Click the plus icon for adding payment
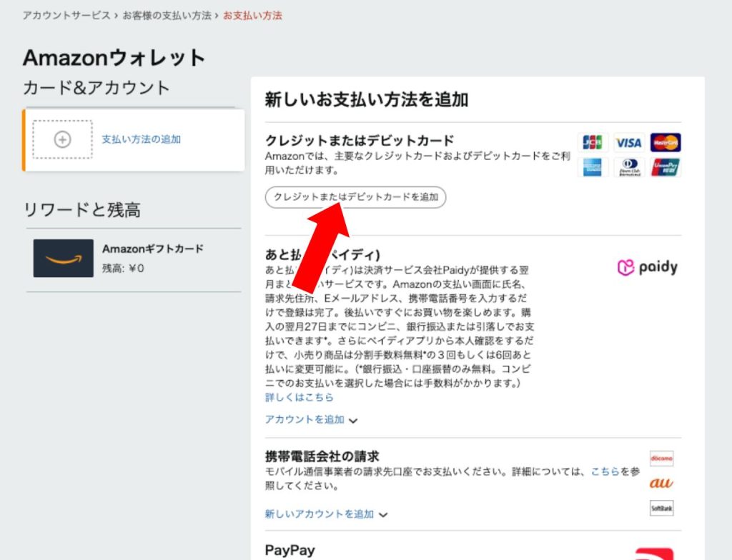Viewport: 732px width, 560px height. (63, 139)
